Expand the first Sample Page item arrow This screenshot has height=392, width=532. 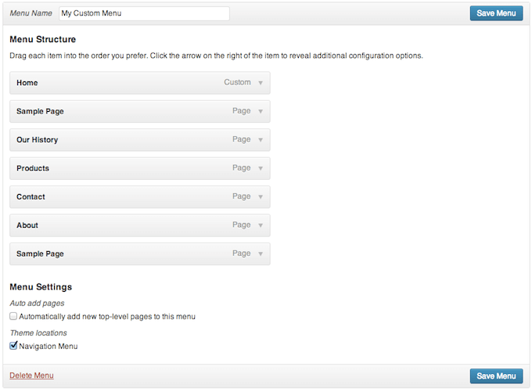pyautogui.click(x=261, y=111)
